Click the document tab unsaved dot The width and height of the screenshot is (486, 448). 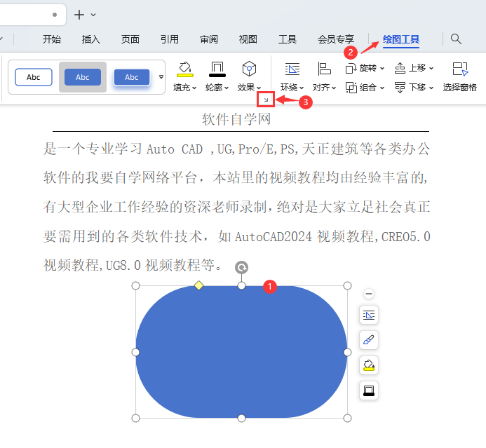click(55, 15)
